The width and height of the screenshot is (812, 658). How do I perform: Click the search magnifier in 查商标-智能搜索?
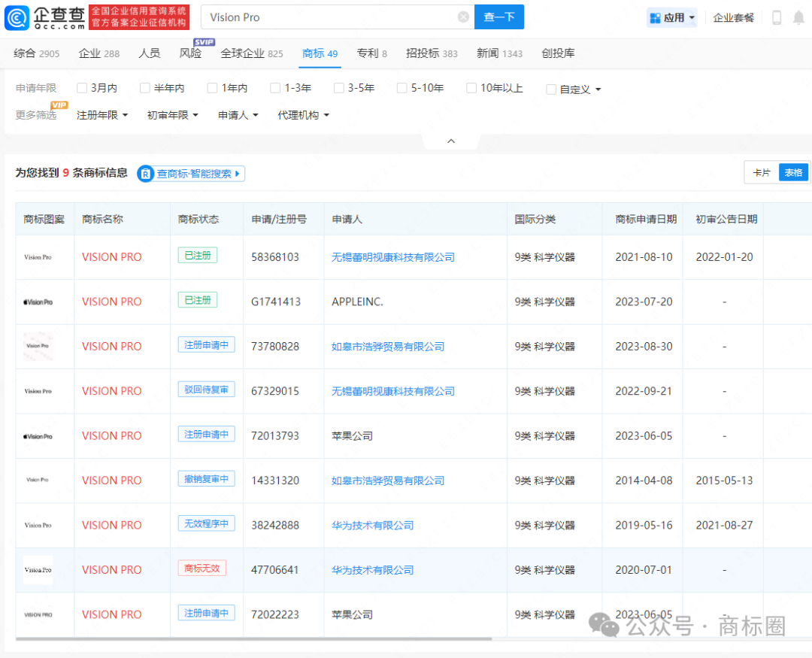point(144,173)
